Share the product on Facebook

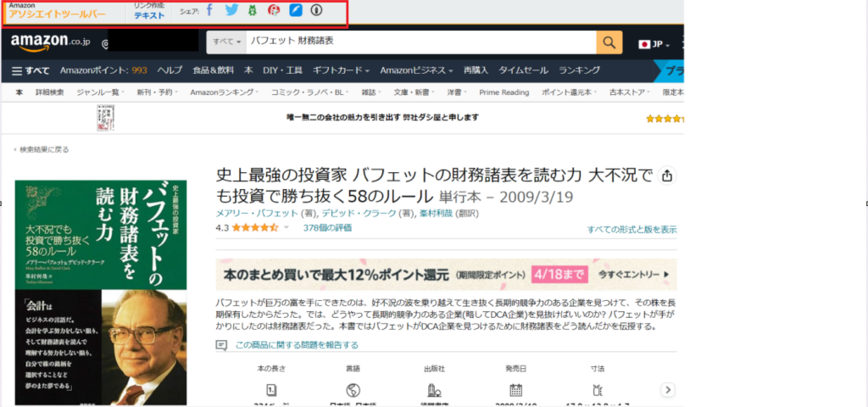click(209, 11)
